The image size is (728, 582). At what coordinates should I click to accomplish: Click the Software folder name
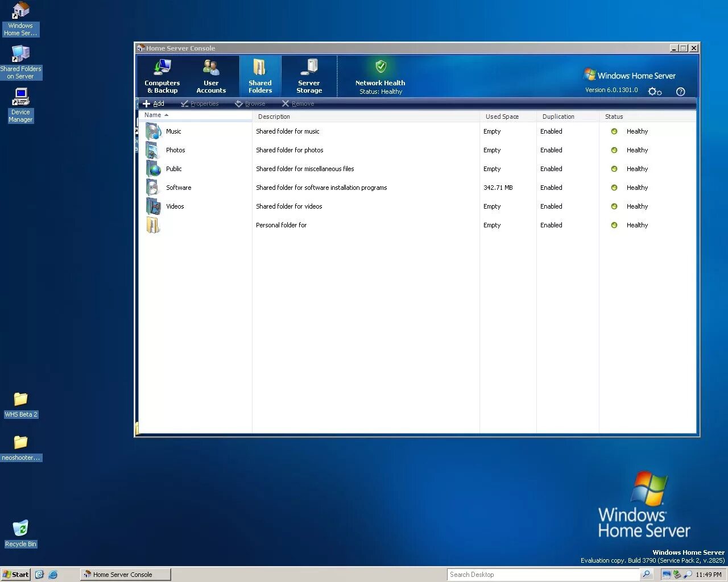click(179, 188)
